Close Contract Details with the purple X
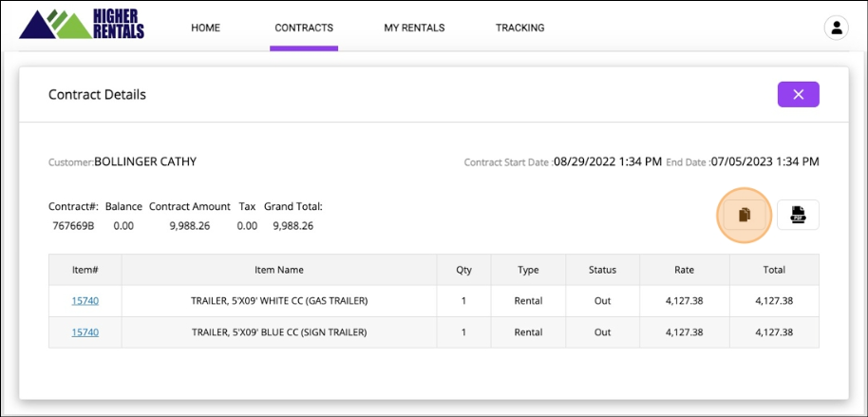Image resolution: width=868 pixels, height=417 pixels. click(x=798, y=94)
